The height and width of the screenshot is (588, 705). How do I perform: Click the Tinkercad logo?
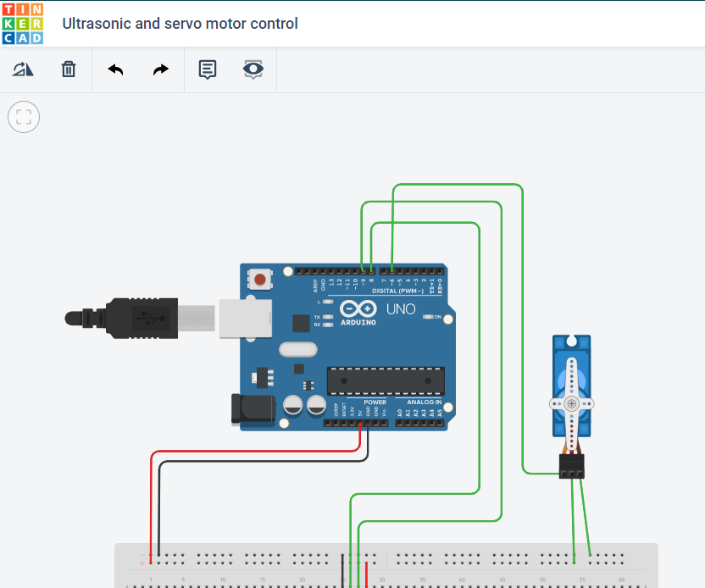23,23
